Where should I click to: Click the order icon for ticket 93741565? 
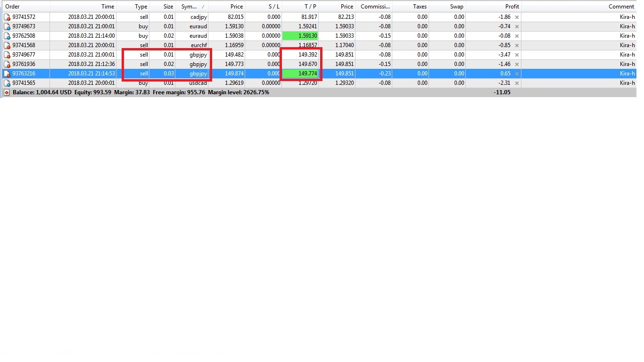click(7, 83)
